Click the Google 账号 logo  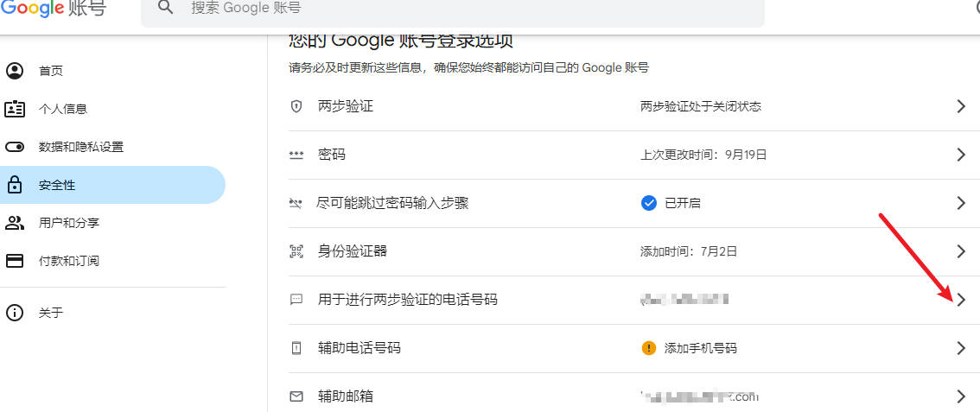click(x=53, y=8)
